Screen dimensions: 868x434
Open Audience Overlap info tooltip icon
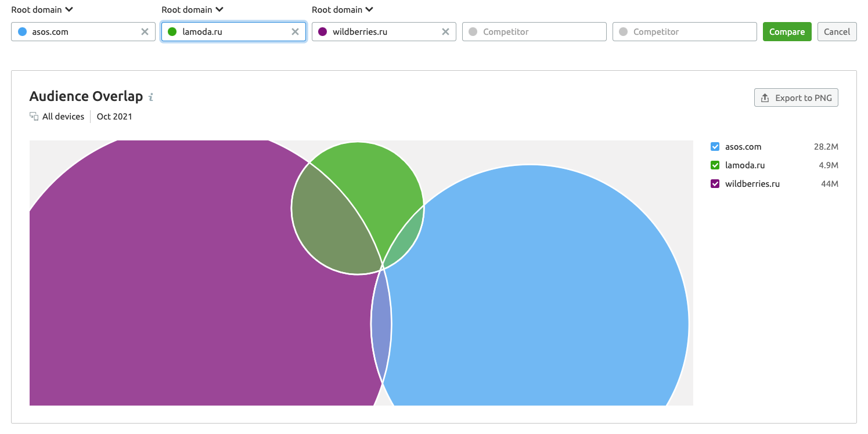point(151,97)
